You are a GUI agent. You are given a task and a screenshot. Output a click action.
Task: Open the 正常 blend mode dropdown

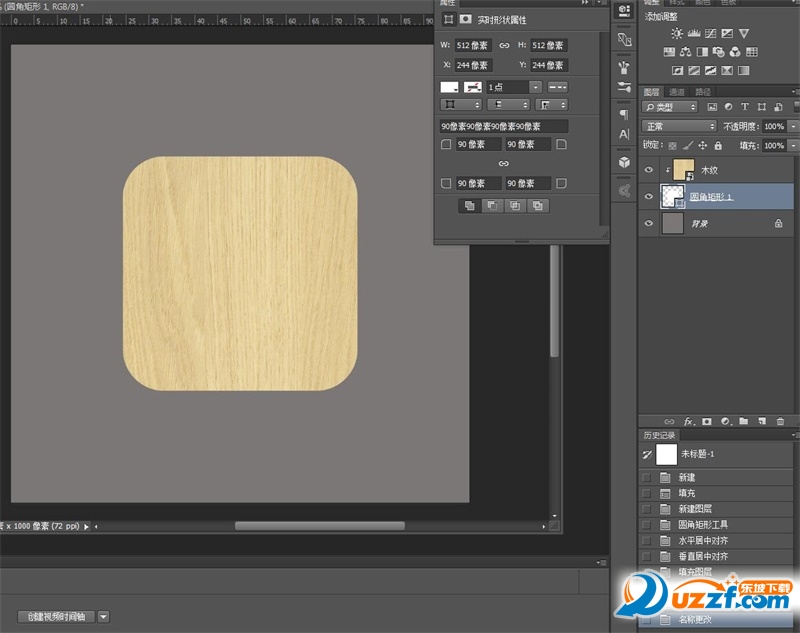click(679, 127)
